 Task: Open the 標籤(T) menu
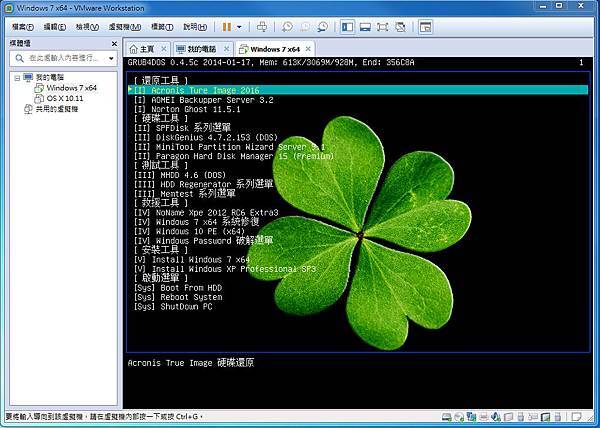pos(162,27)
